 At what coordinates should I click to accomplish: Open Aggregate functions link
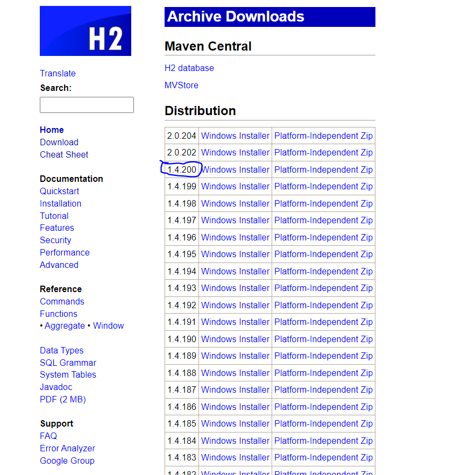coord(65,326)
